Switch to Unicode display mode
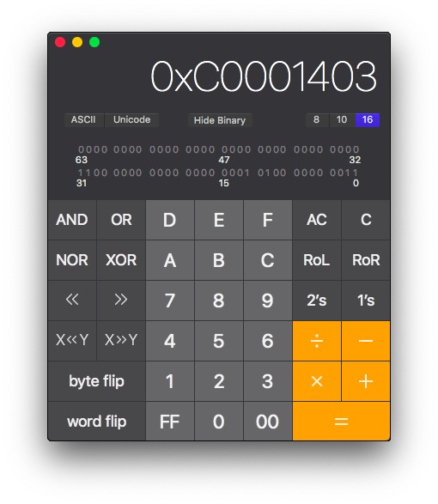This screenshot has height=504, width=438. pyautogui.click(x=132, y=120)
